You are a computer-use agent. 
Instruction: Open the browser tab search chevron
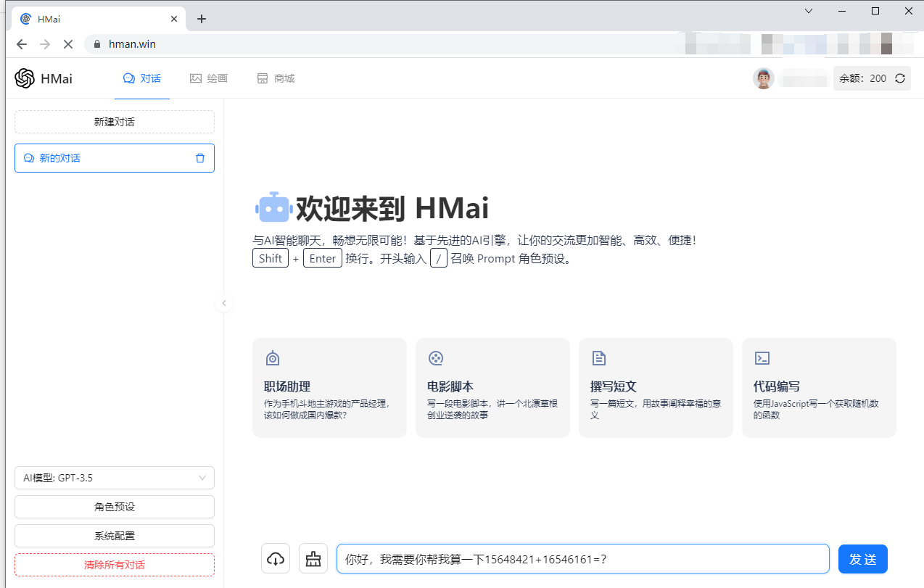point(808,11)
